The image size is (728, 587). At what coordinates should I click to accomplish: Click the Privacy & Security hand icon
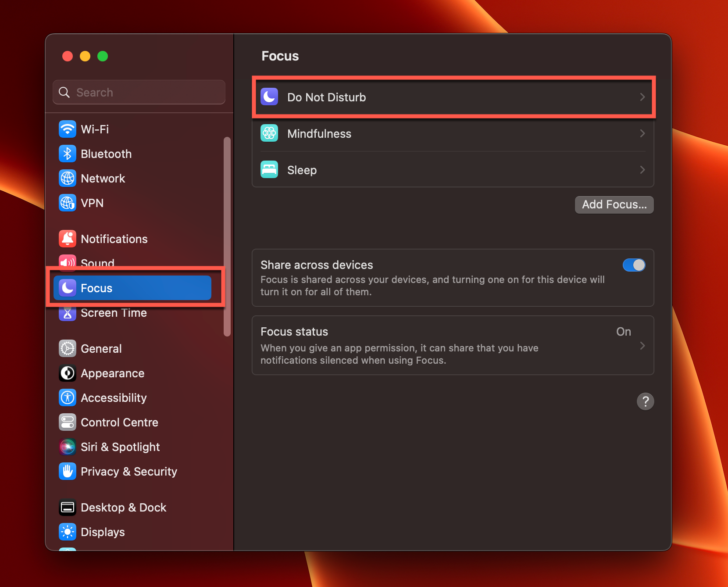click(67, 471)
